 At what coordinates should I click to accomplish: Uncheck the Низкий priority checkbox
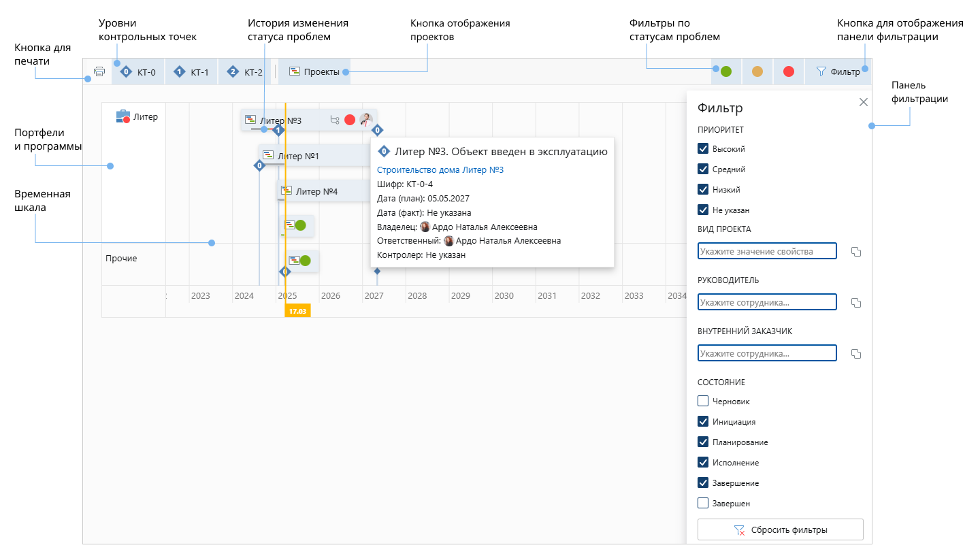pyautogui.click(x=703, y=190)
